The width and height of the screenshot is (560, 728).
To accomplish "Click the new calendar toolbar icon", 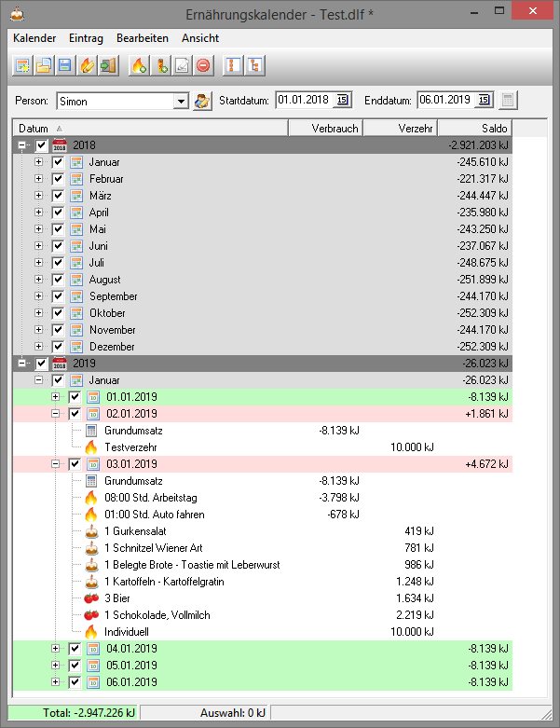I will pyautogui.click(x=20, y=66).
